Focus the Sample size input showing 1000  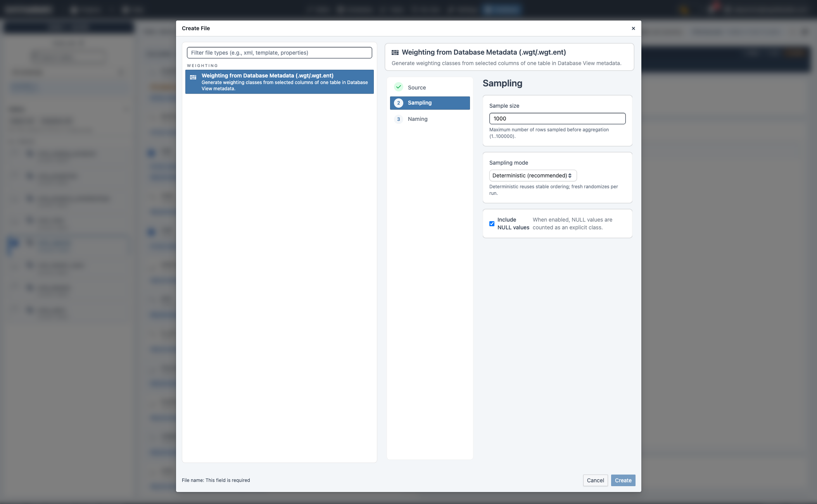coord(557,118)
